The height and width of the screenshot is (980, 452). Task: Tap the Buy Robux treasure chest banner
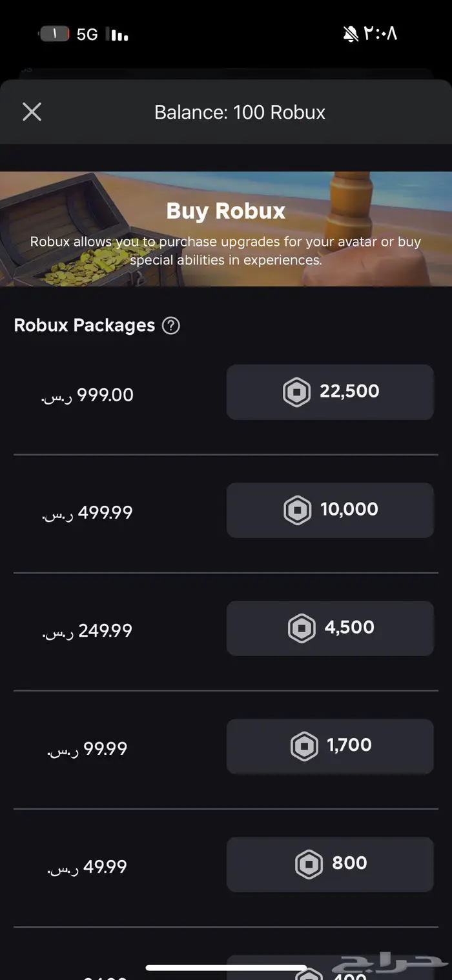226,229
